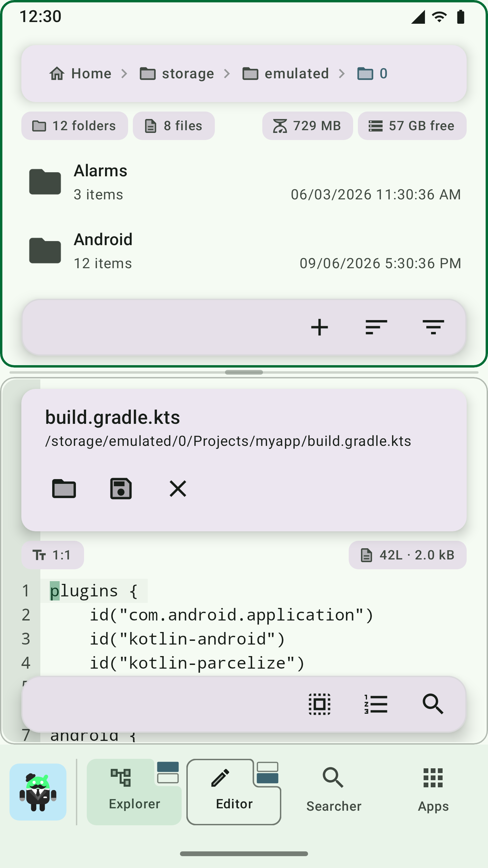Tap the 729 MB size chip

307,126
